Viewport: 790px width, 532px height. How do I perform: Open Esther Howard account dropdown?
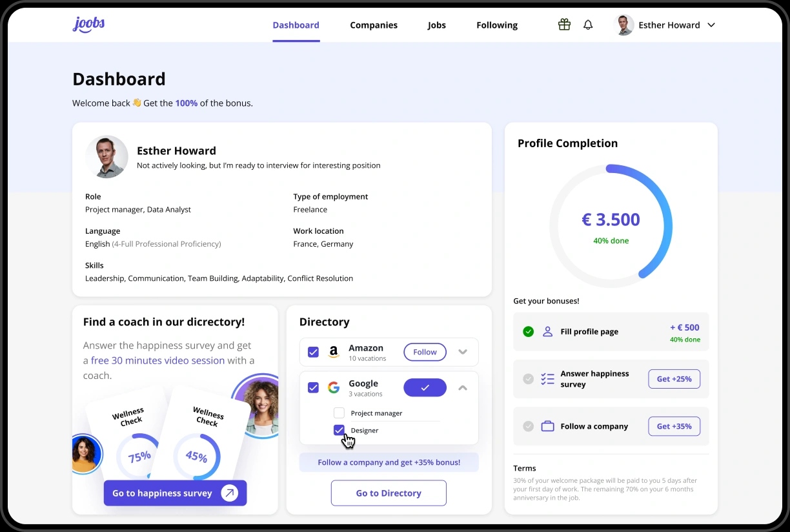pos(711,25)
